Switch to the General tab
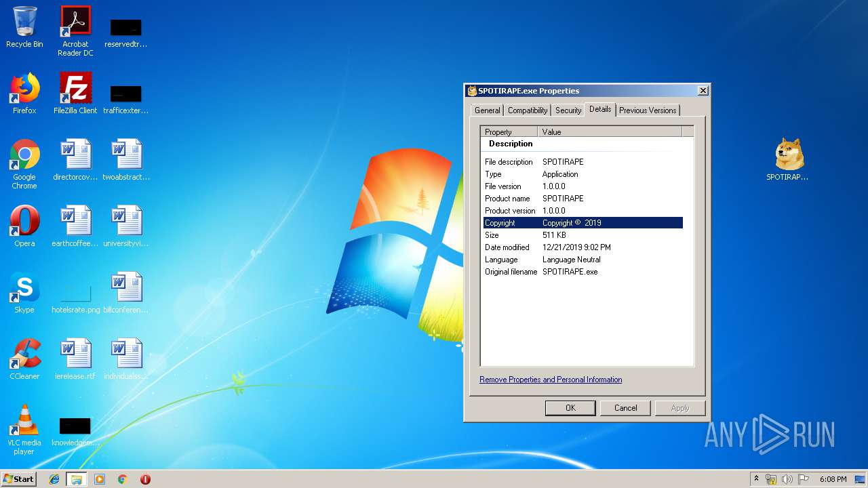 [487, 110]
